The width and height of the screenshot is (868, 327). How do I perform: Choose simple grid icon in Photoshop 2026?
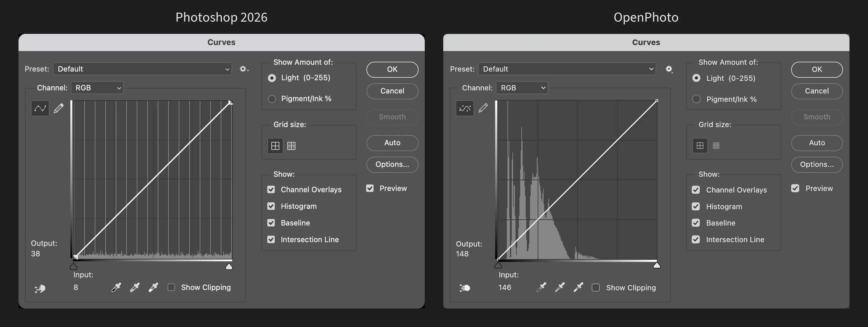tap(275, 146)
